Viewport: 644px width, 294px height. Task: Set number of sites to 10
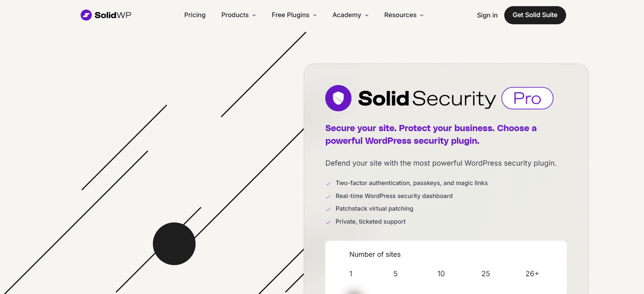441,274
